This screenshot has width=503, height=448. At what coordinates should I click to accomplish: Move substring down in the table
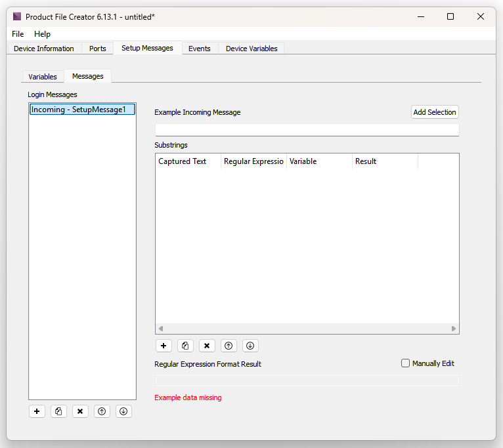point(250,346)
